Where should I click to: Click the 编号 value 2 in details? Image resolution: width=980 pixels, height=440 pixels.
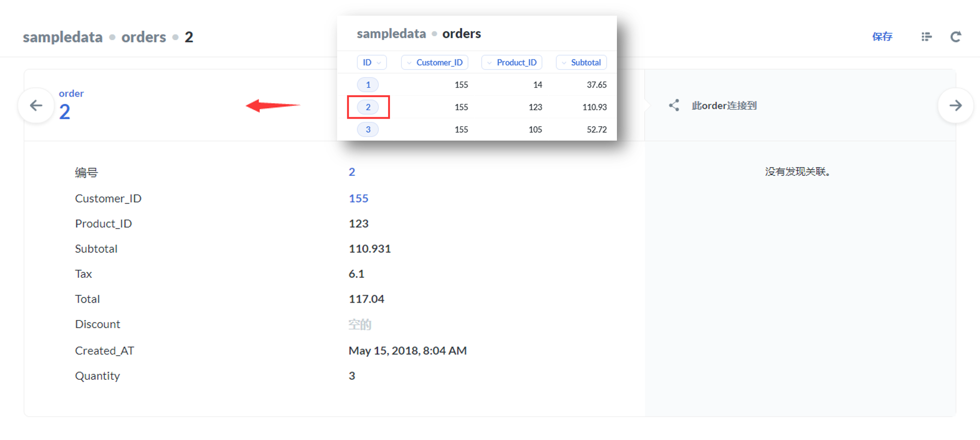click(352, 172)
